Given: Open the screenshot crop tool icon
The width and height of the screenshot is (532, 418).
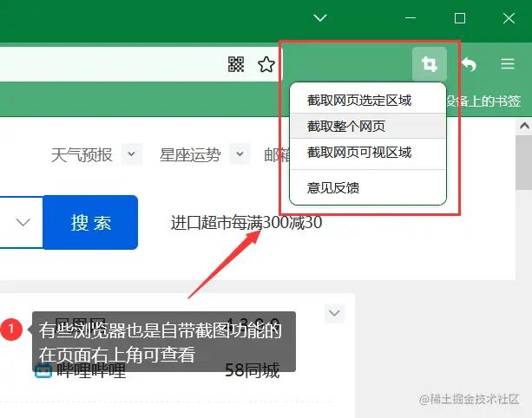Looking at the screenshot, I should pos(430,63).
